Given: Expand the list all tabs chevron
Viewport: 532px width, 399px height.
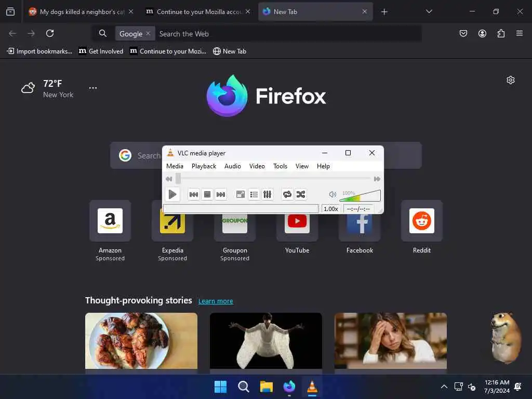Looking at the screenshot, I should (x=429, y=11).
